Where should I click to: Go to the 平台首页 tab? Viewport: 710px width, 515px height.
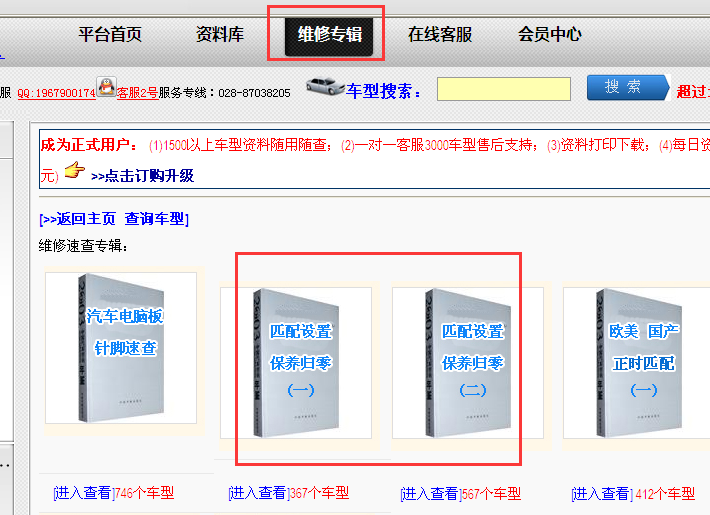(110, 34)
